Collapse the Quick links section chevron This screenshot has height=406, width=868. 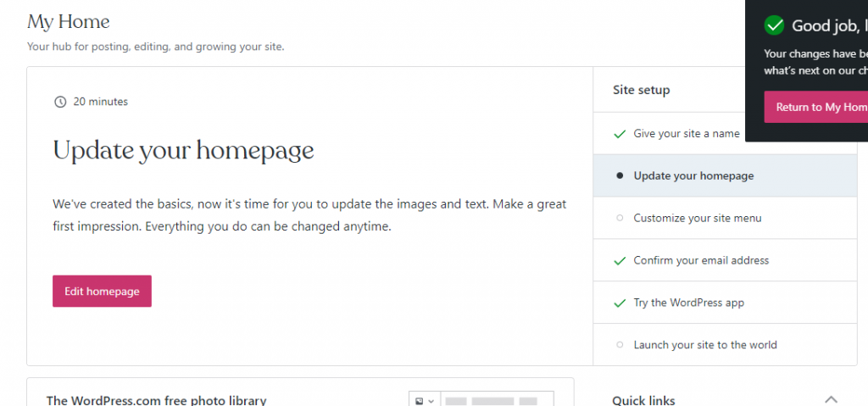pos(831,399)
